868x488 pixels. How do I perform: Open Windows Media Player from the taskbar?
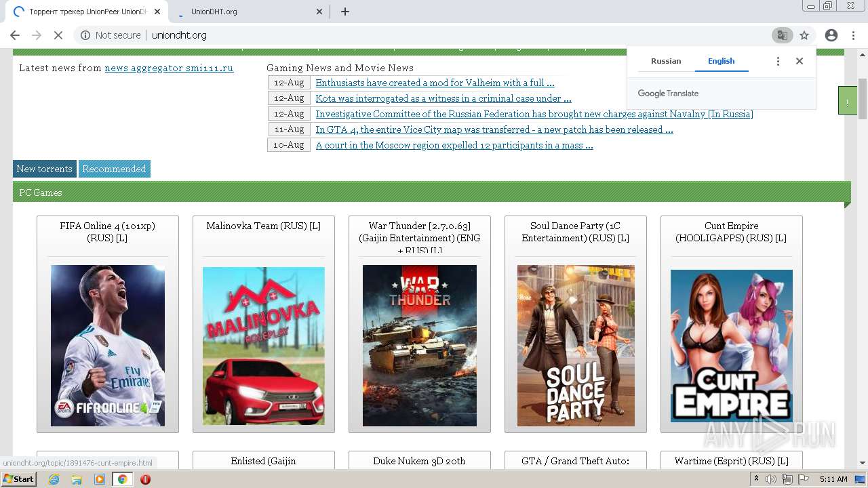coord(100,479)
